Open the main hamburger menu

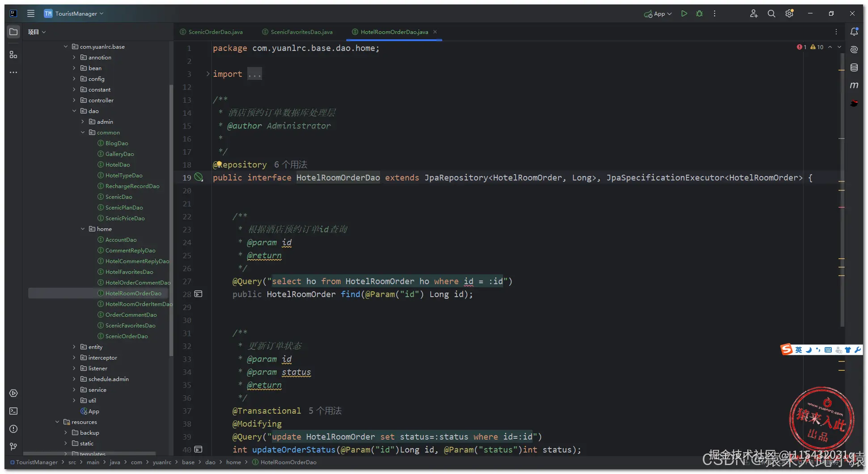click(31, 13)
